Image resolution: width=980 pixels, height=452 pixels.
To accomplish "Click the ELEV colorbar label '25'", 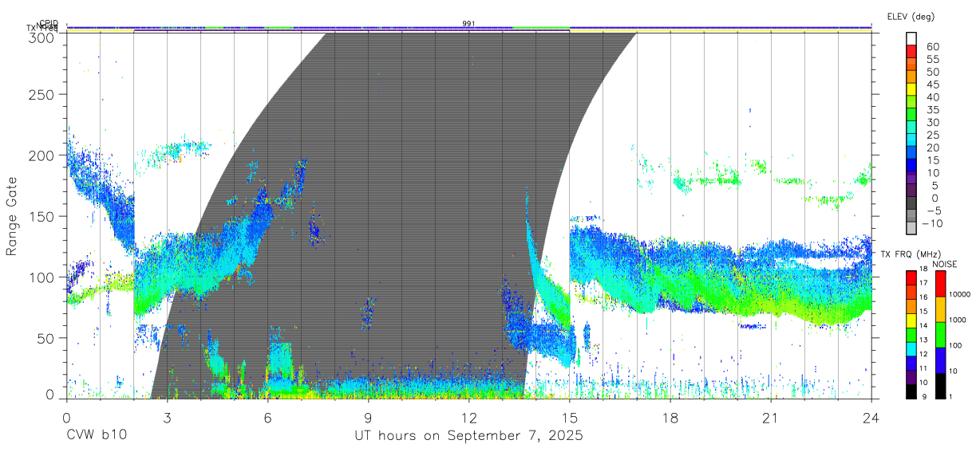I will (x=932, y=136).
